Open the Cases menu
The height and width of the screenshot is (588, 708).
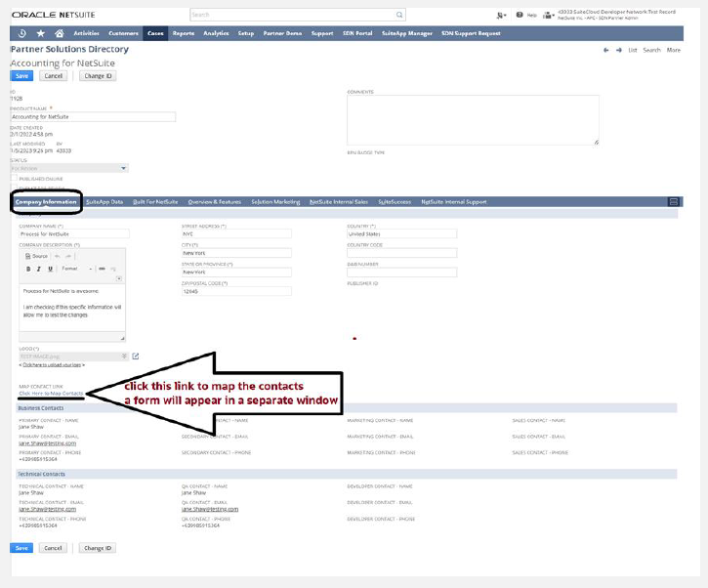[155, 33]
